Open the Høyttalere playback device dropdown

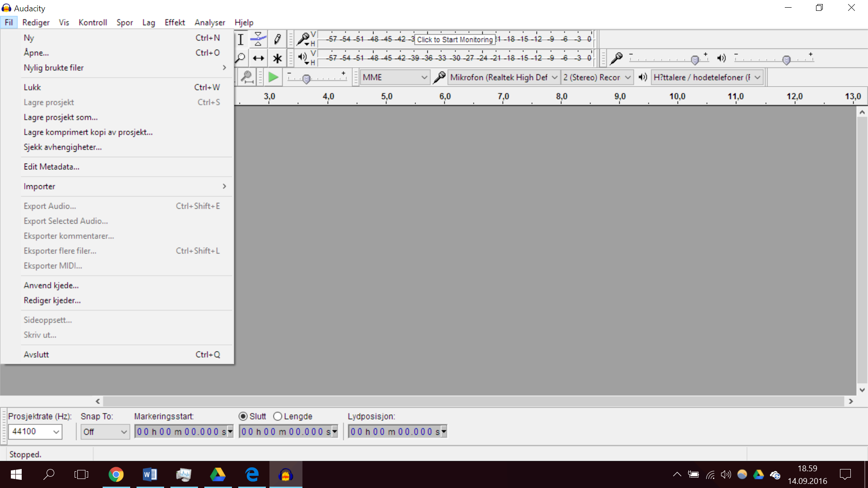(707, 77)
